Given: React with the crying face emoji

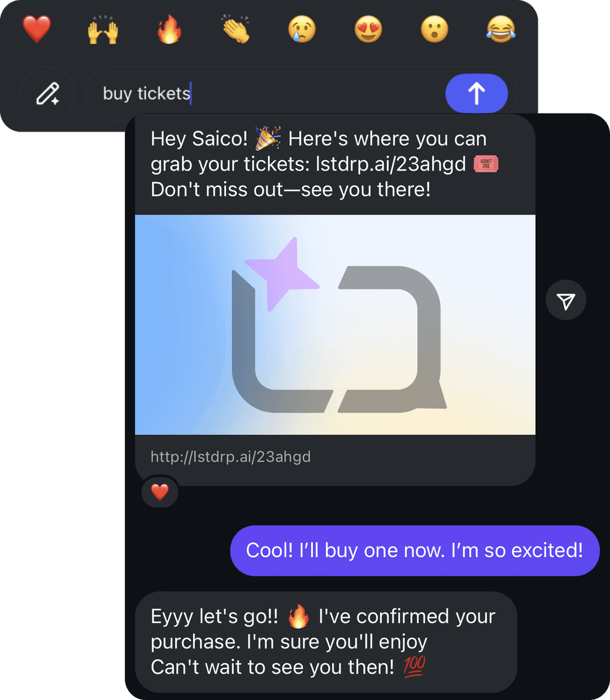Looking at the screenshot, I should point(302,29).
